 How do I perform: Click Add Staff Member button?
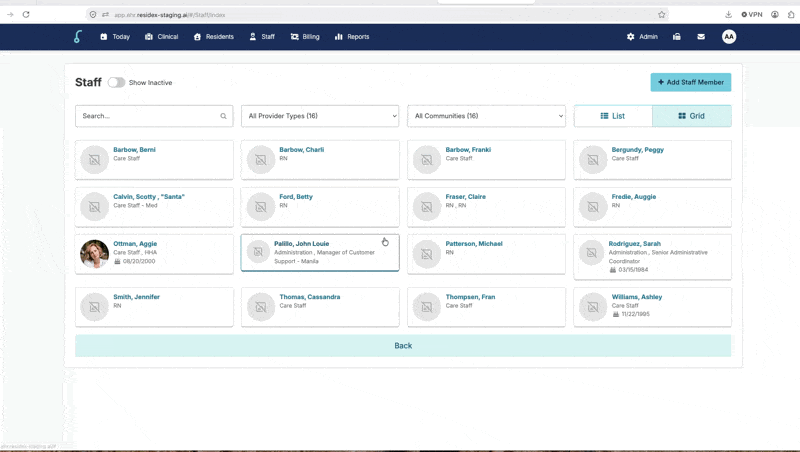(x=690, y=83)
